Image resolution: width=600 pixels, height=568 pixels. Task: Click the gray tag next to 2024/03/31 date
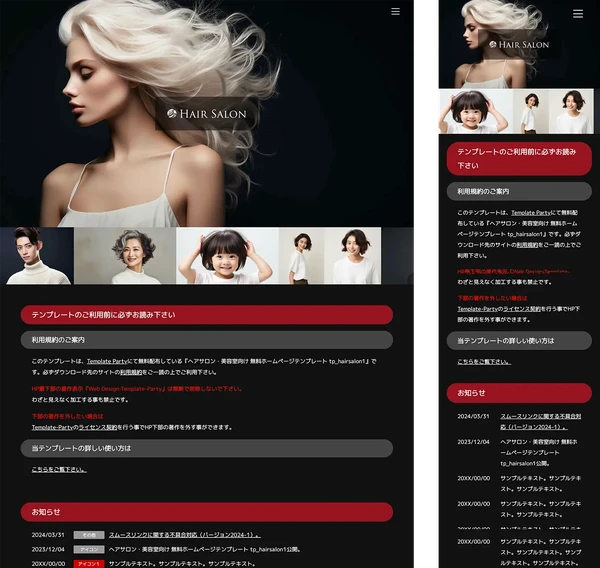tap(89, 535)
